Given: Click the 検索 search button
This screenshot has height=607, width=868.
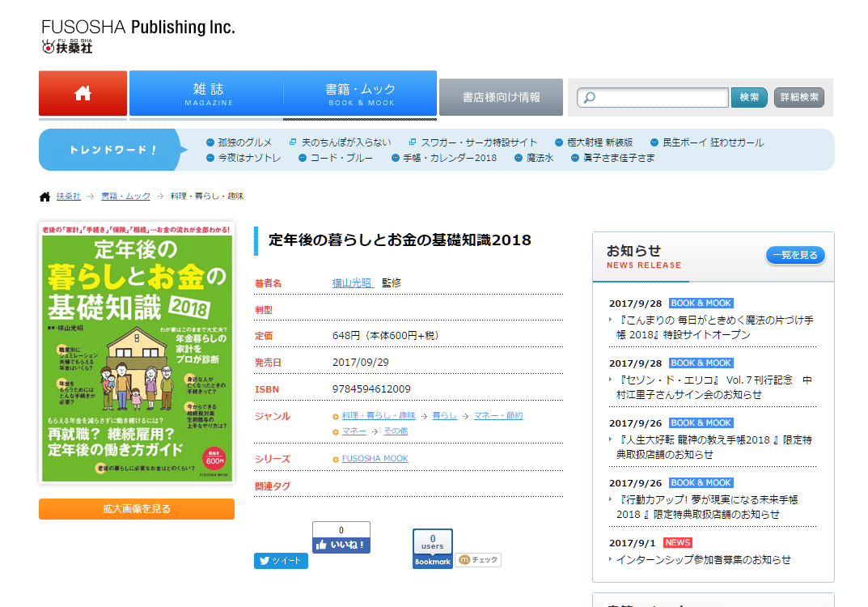Looking at the screenshot, I should click(749, 97).
